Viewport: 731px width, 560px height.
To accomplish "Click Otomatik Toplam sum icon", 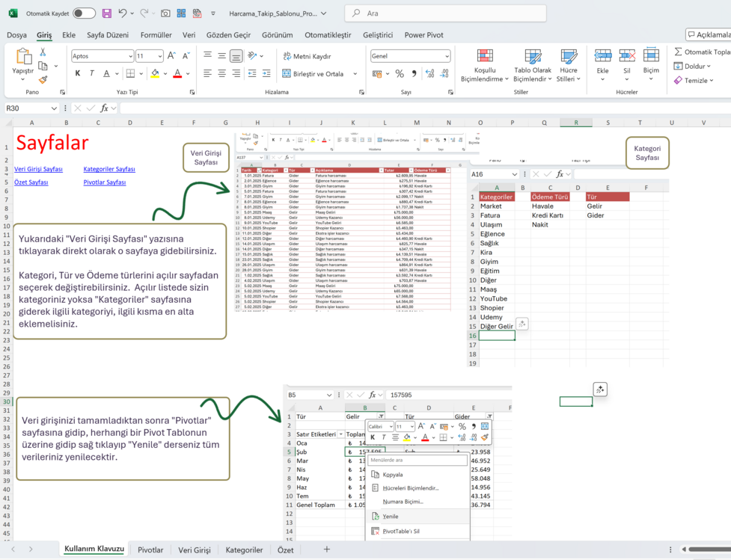I will (x=679, y=52).
